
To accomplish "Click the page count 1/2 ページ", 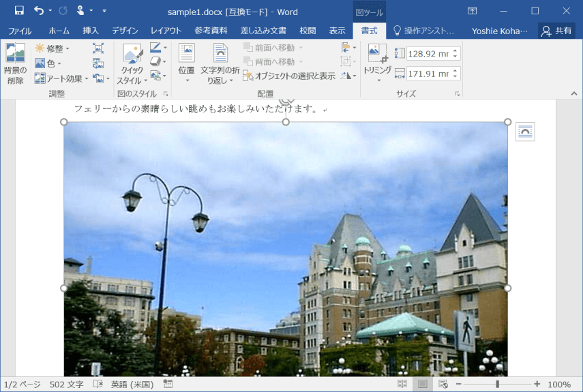I will pyautogui.click(x=22, y=385).
